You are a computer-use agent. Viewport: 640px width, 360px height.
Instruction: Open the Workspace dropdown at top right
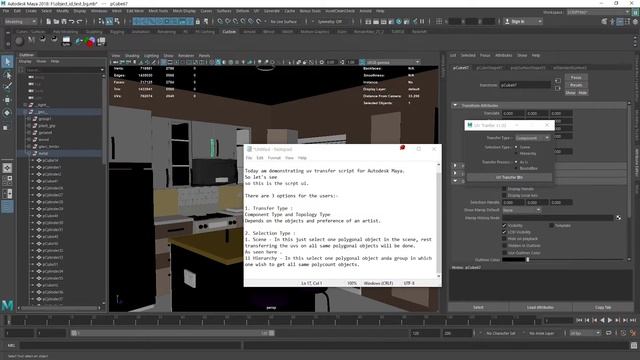[598, 12]
